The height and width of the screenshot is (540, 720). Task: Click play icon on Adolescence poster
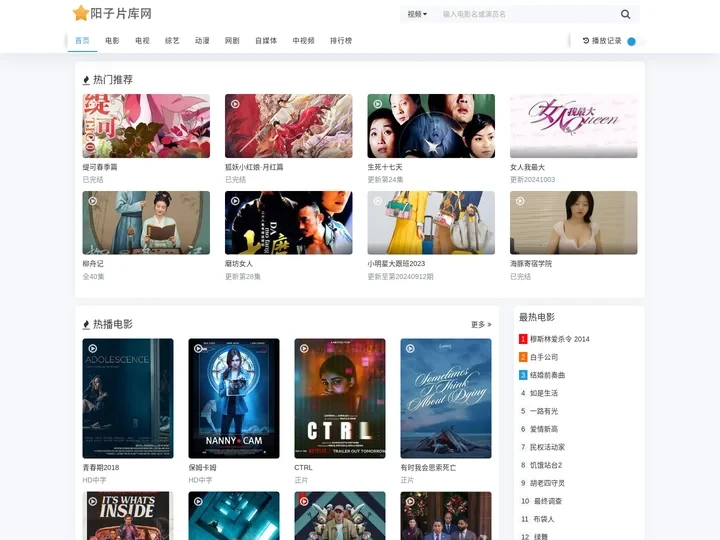pyautogui.click(x=93, y=349)
